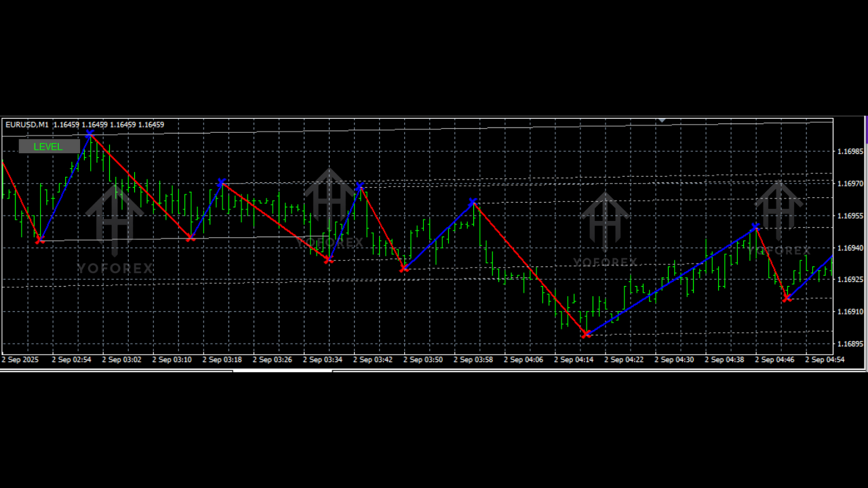Click the rightmost red X trough marker

tap(787, 298)
